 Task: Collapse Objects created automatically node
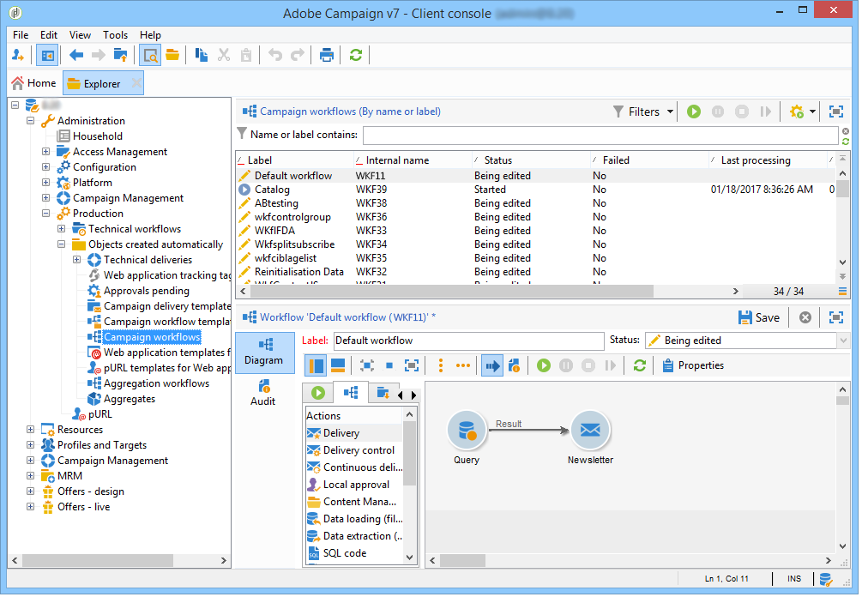pos(62,244)
